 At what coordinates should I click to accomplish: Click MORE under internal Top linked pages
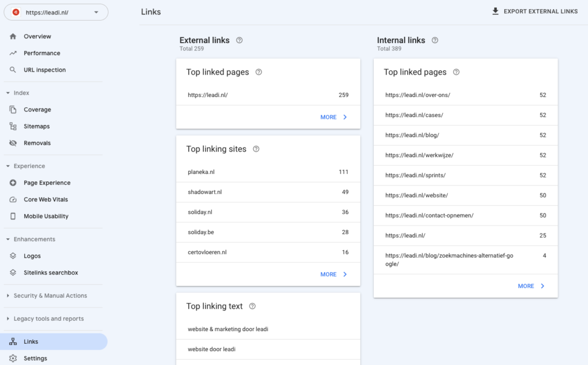[x=531, y=286]
